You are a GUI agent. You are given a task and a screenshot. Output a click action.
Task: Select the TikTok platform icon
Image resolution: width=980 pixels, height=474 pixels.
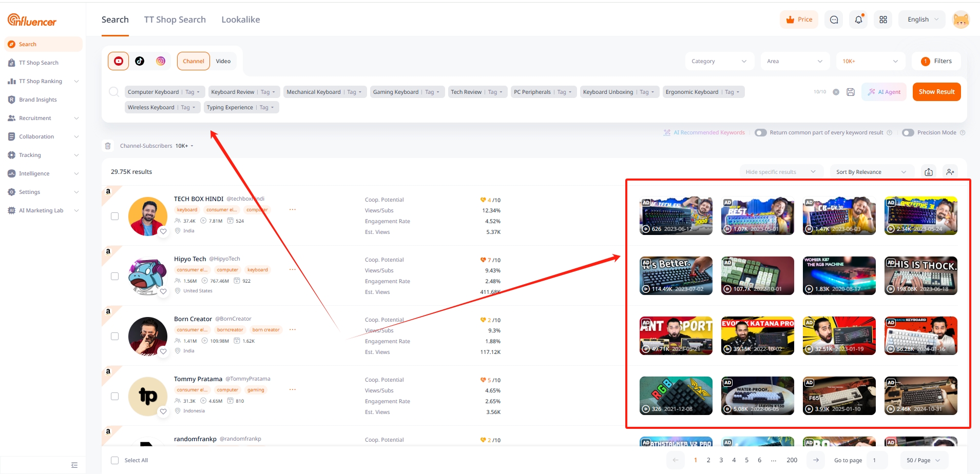(140, 61)
